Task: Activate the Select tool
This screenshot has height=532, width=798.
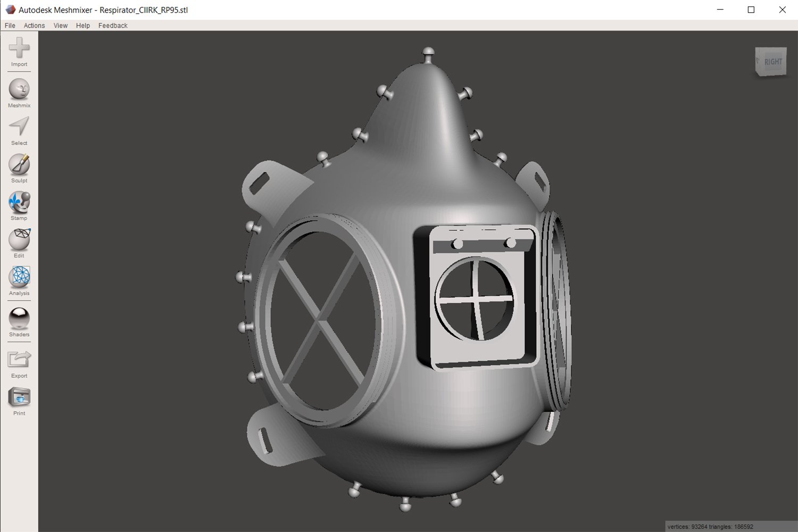Action: [19, 131]
